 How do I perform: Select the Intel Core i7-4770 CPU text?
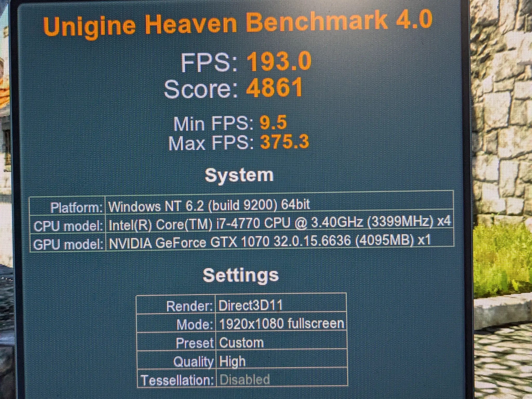tap(279, 223)
